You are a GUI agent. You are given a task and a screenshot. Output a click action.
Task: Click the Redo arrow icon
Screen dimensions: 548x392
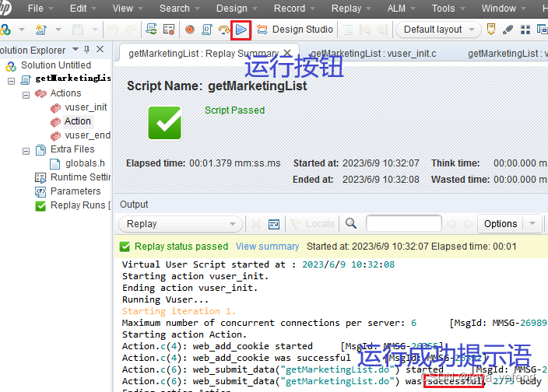131,30
